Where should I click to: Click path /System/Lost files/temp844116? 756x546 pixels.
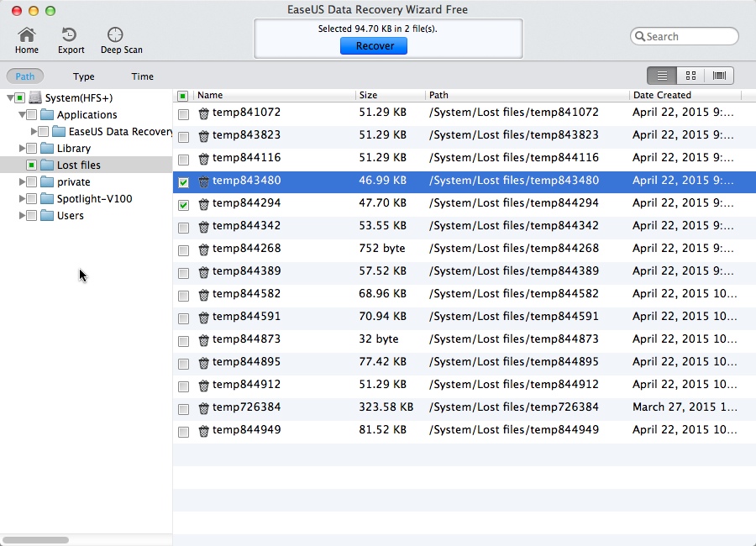click(x=514, y=158)
